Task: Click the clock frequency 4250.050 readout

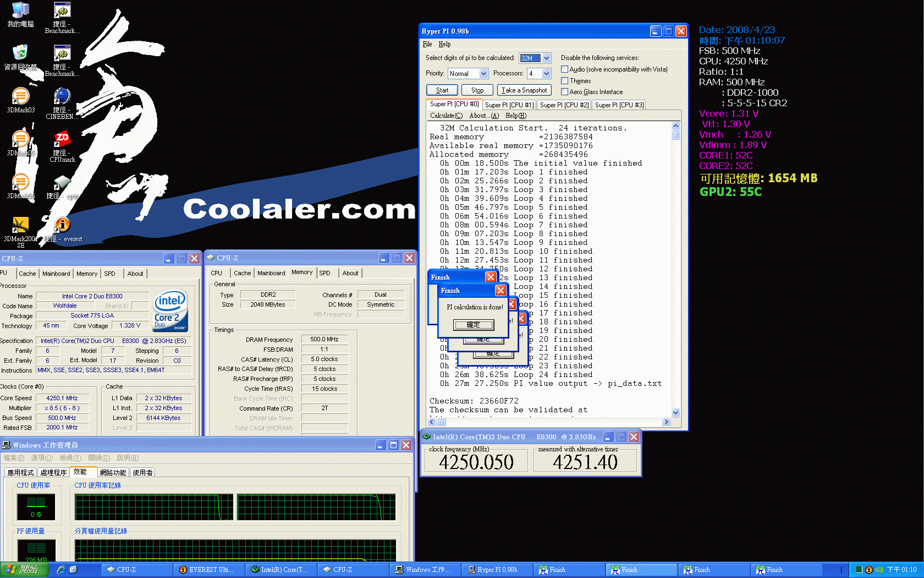Action: click(x=476, y=462)
